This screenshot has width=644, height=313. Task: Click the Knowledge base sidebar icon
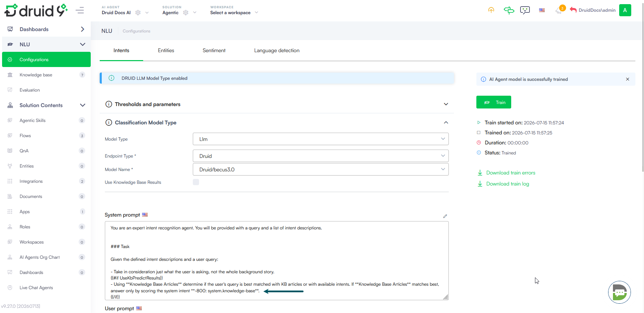[x=10, y=75]
